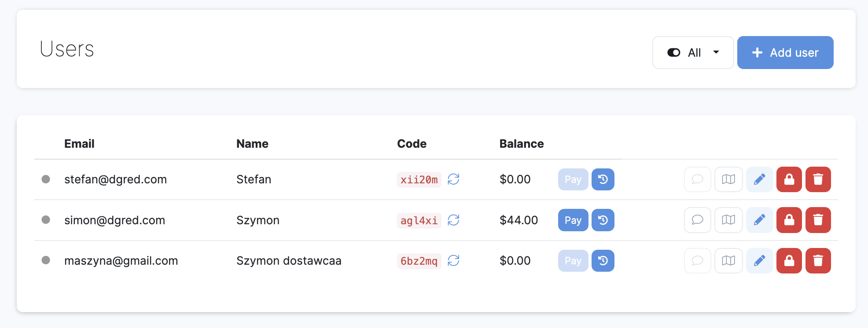
Task: Expand the All filter dropdown arrow
Action: coord(716,52)
